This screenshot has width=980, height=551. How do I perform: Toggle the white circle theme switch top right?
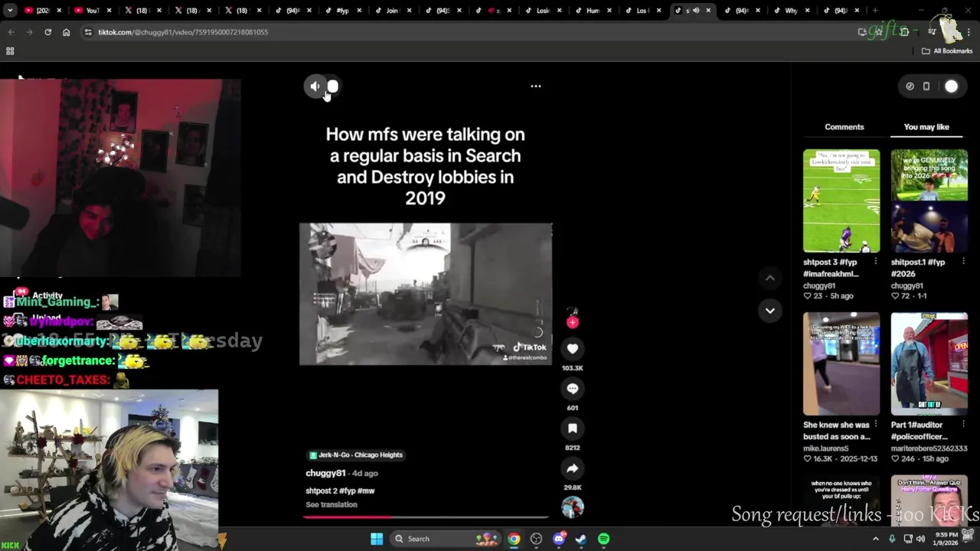click(x=951, y=86)
